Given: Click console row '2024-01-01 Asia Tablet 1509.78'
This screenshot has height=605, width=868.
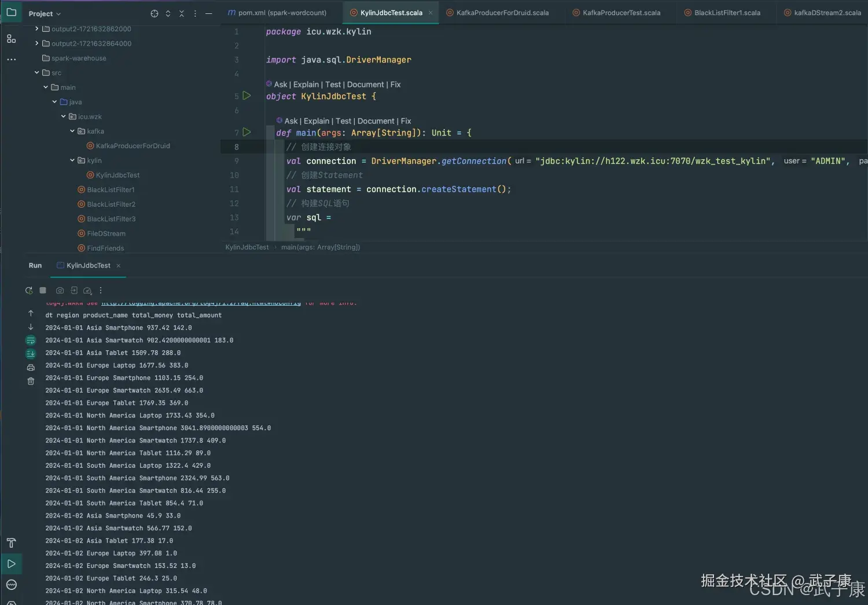Looking at the screenshot, I should coord(113,353).
